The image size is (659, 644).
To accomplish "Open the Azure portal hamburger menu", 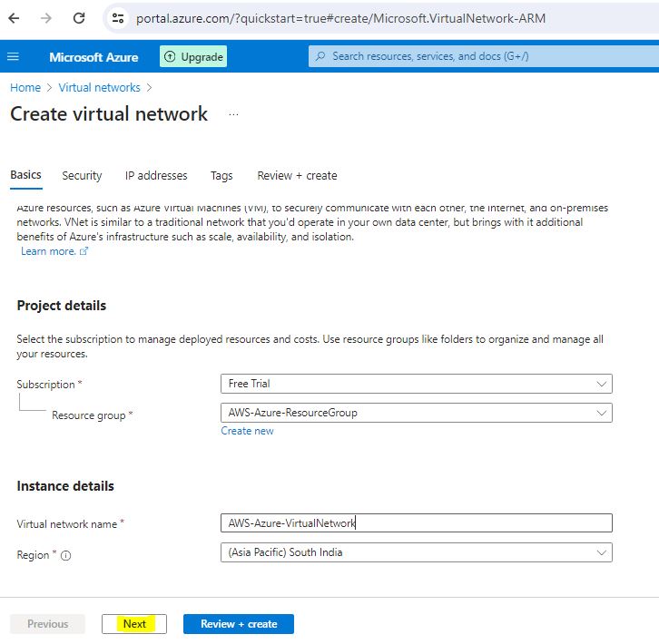I will (13, 57).
